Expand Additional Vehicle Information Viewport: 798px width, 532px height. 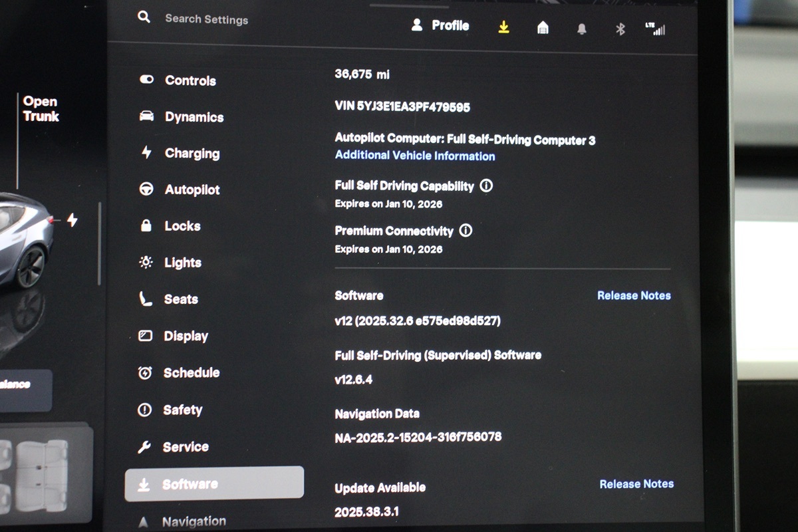coord(414,156)
